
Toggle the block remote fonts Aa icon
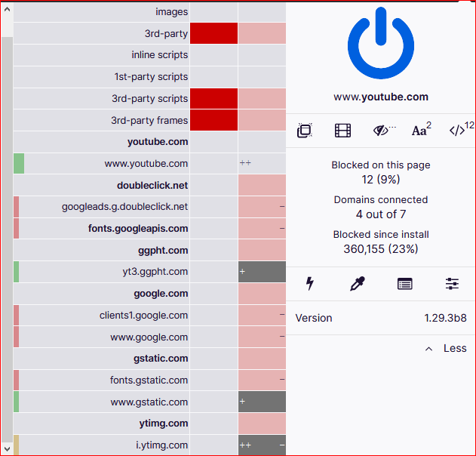pyautogui.click(x=422, y=130)
